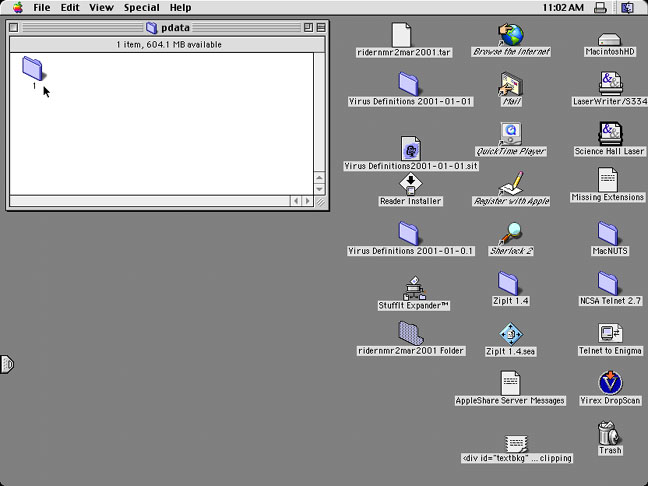Open the Special menu
This screenshot has height=486, width=648.
pyautogui.click(x=141, y=7)
